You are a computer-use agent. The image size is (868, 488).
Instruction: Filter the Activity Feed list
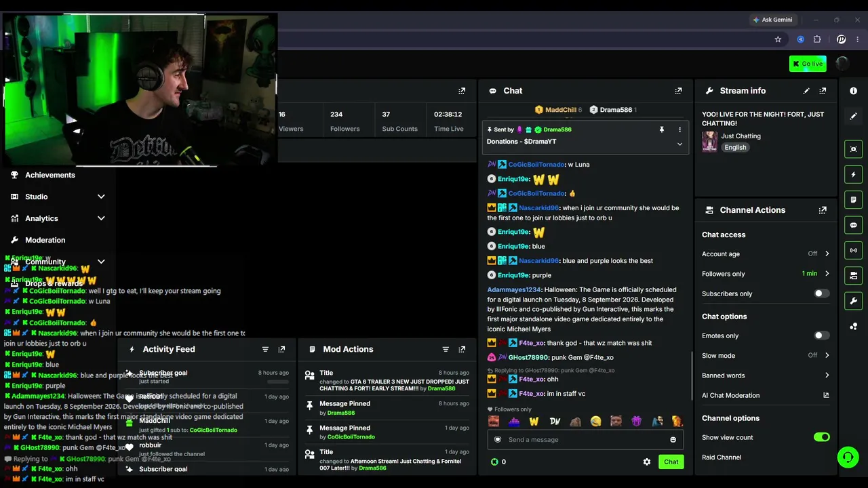tap(265, 349)
